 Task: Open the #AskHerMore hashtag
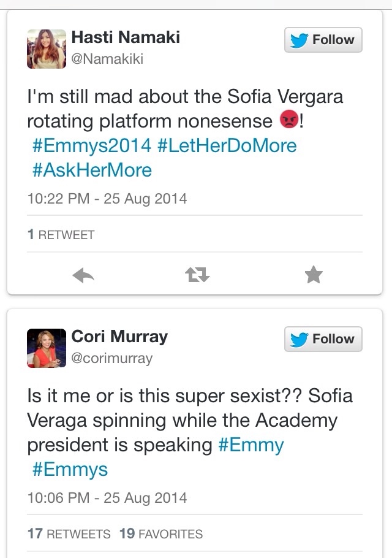[x=91, y=170]
